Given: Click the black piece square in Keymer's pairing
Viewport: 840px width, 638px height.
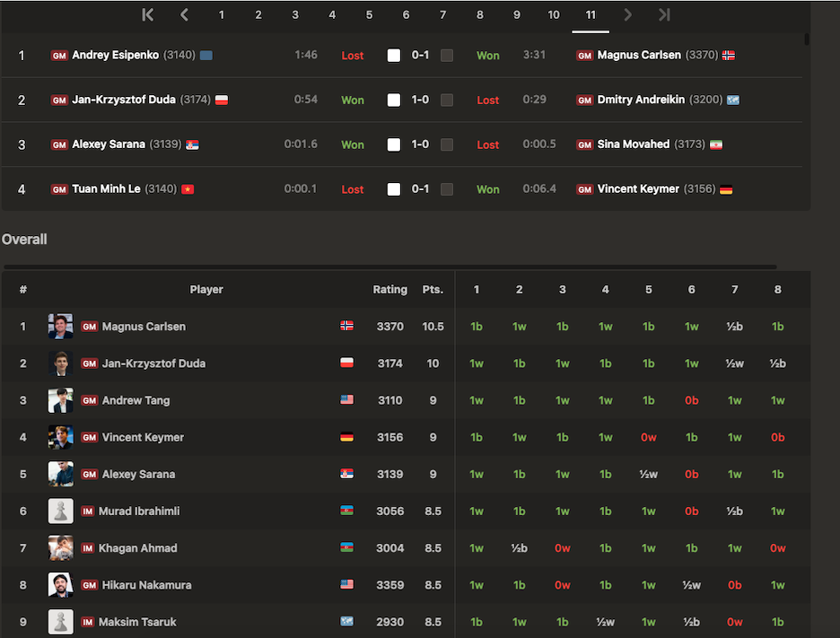Looking at the screenshot, I should pos(447,189).
